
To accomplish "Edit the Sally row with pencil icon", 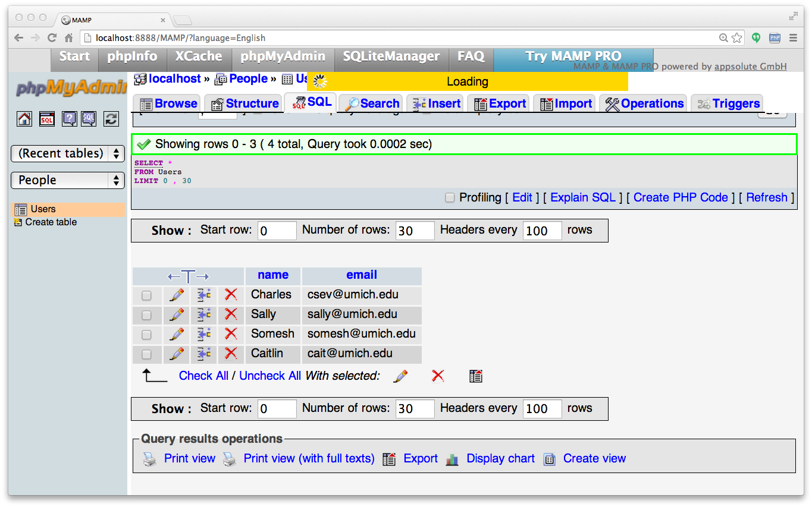I will 177,314.
